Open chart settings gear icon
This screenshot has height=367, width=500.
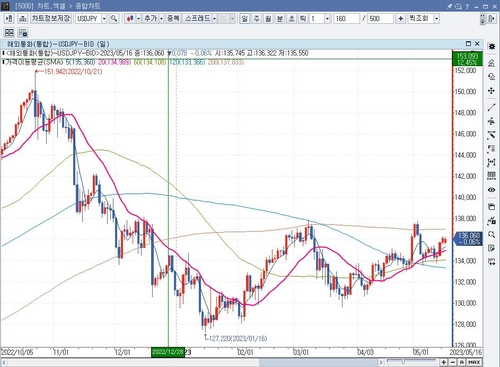pos(491,46)
